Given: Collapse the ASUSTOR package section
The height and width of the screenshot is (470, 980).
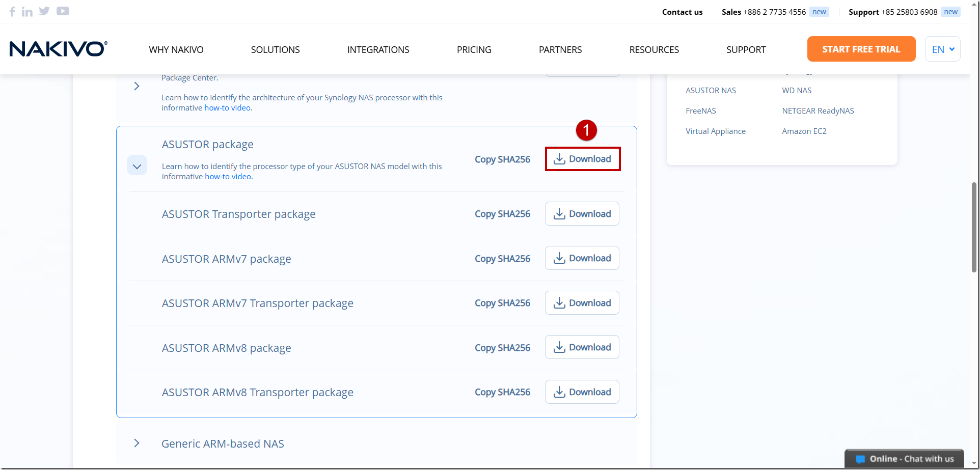Looking at the screenshot, I should pyautogui.click(x=137, y=165).
